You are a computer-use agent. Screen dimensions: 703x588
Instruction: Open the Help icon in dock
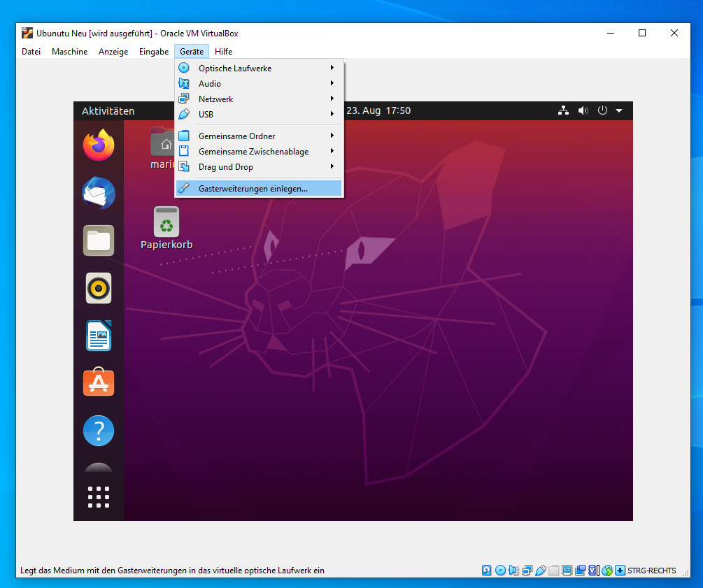[99, 430]
